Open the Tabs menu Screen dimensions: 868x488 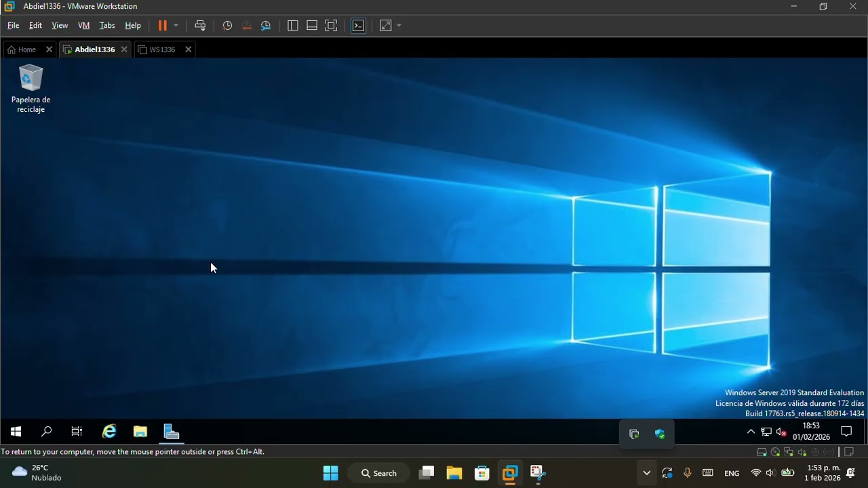(x=107, y=26)
